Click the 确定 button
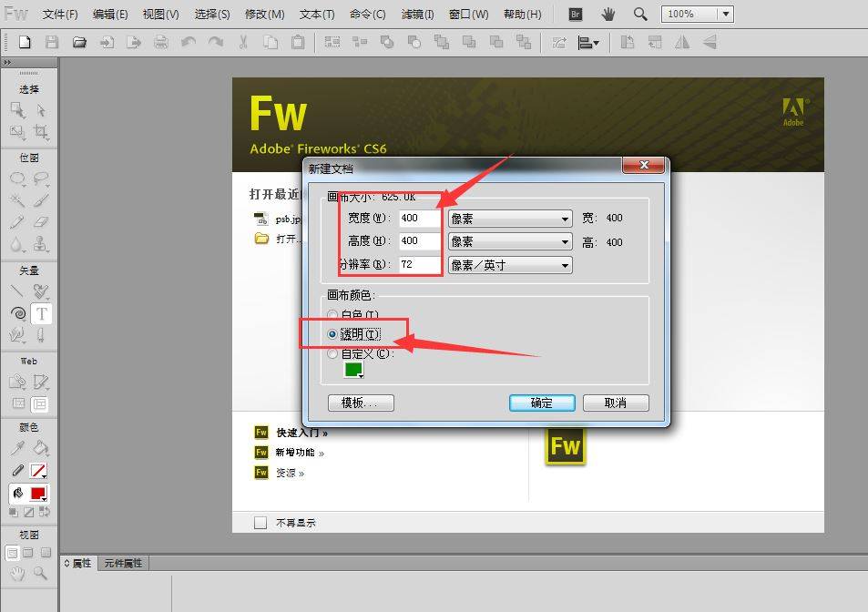This screenshot has width=868, height=612. [541, 403]
